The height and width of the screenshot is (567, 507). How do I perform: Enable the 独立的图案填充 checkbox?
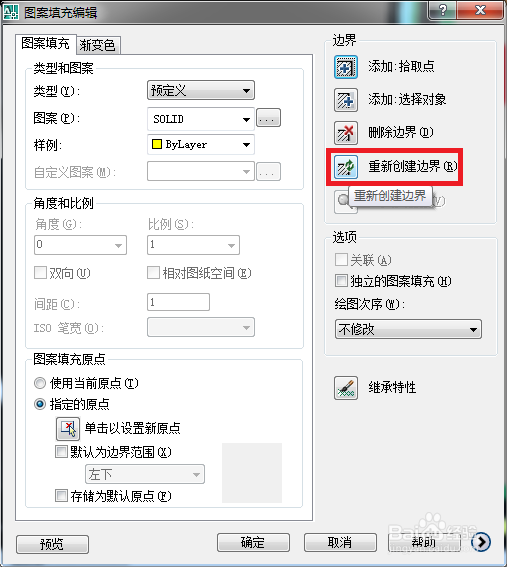click(341, 280)
